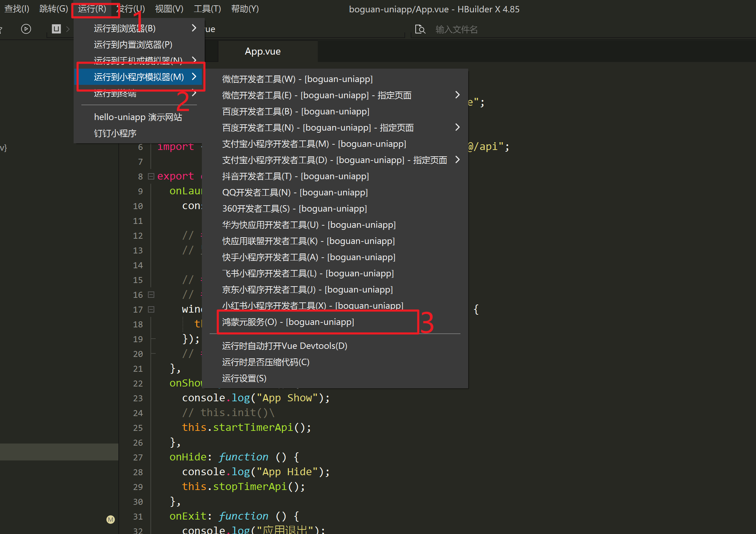Collapse code fold marker on line 16

[151, 295]
